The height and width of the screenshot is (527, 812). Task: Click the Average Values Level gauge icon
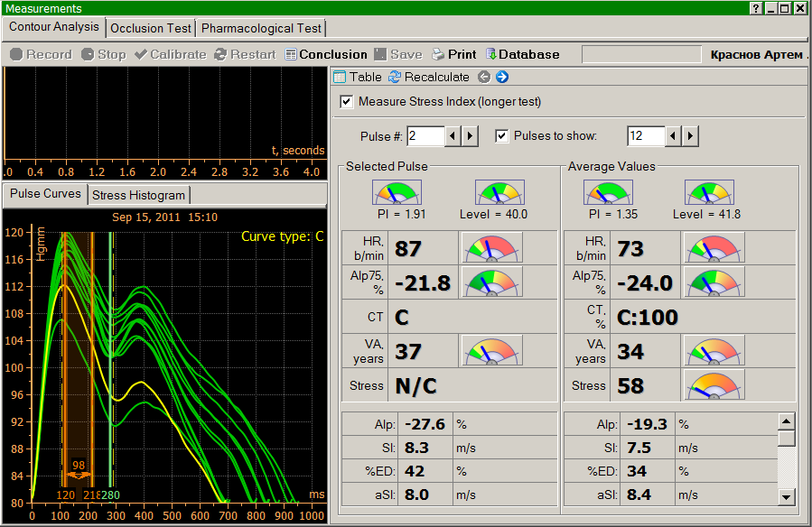pyautogui.click(x=709, y=192)
